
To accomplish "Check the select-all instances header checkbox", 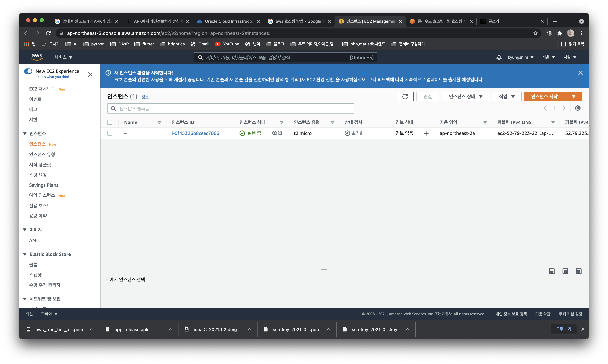I will point(110,122).
